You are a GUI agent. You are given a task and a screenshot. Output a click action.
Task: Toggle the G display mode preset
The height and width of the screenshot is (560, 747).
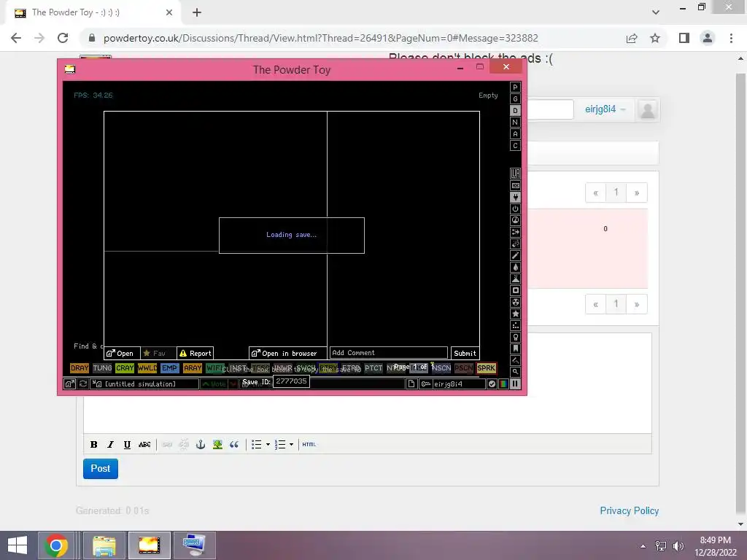pos(515,98)
